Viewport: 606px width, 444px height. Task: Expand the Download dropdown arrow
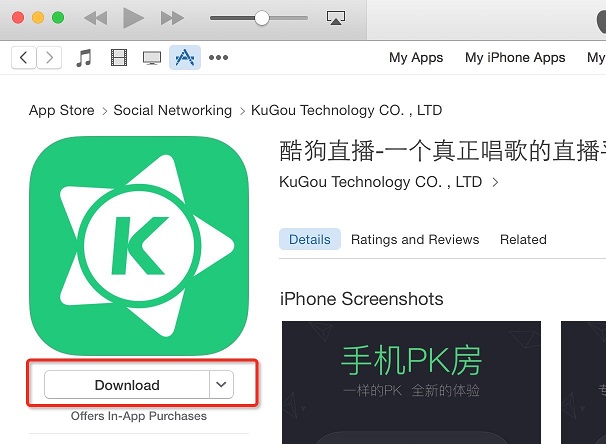point(221,385)
